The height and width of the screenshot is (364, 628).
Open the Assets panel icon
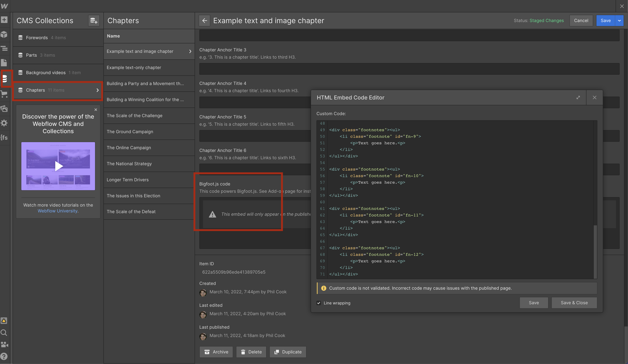click(4, 109)
